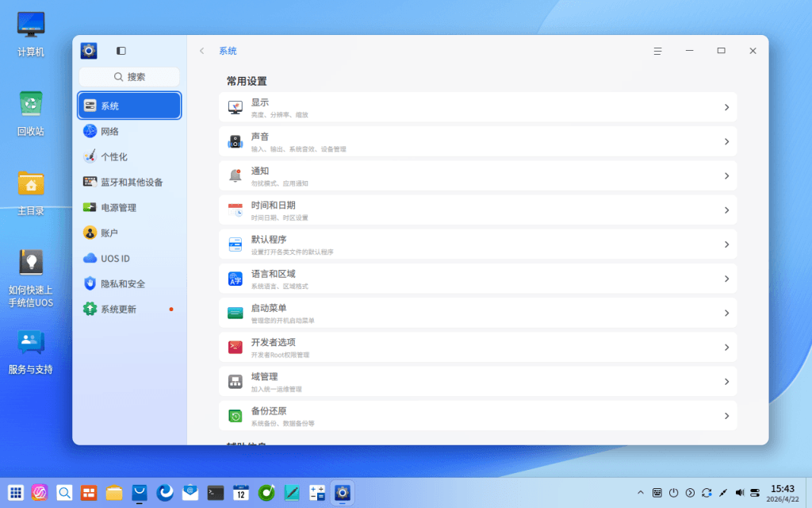The width and height of the screenshot is (812, 508).
Task: Go to 电源管理 power management
Action: [129, 207]
